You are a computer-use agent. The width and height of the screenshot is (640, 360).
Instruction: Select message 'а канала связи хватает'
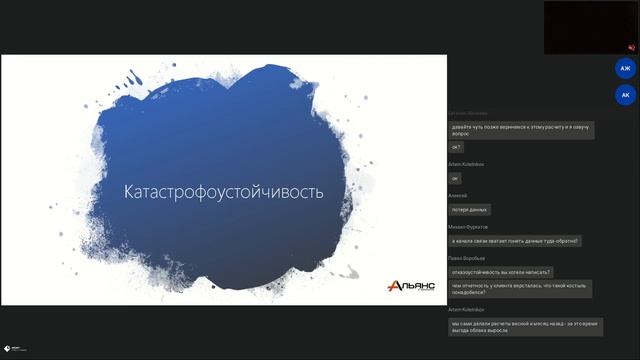coord(515,241)
